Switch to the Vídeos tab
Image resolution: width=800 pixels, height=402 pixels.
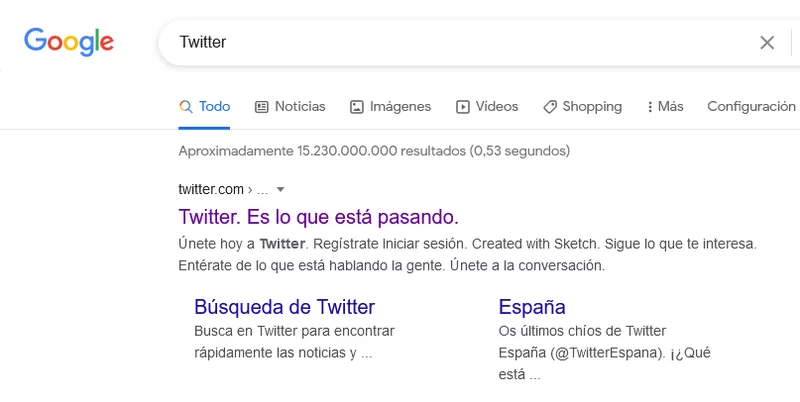[487, 107]
